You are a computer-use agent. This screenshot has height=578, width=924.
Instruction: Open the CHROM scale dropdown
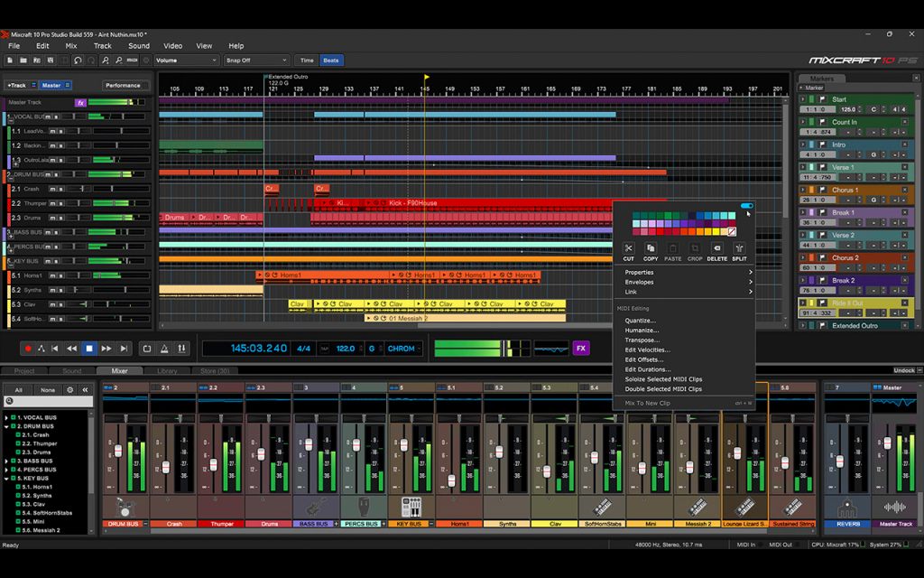tap(404, 349)
